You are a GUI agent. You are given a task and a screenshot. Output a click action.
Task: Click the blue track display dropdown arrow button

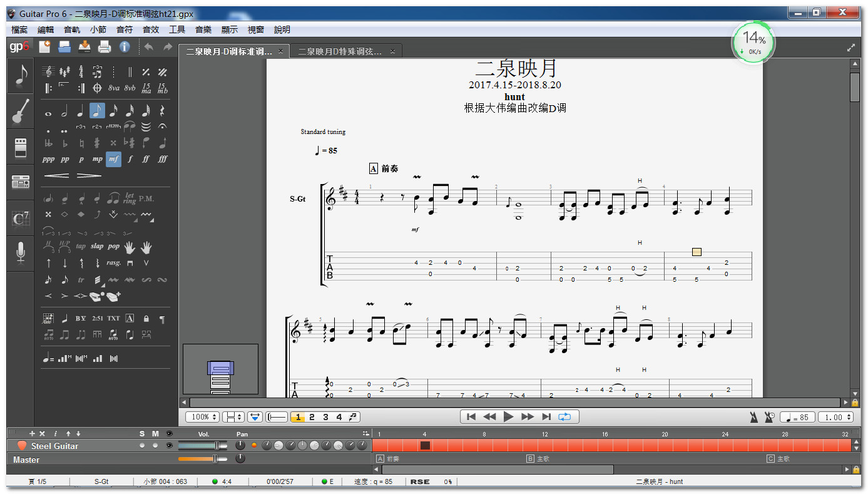pos(255,417)
